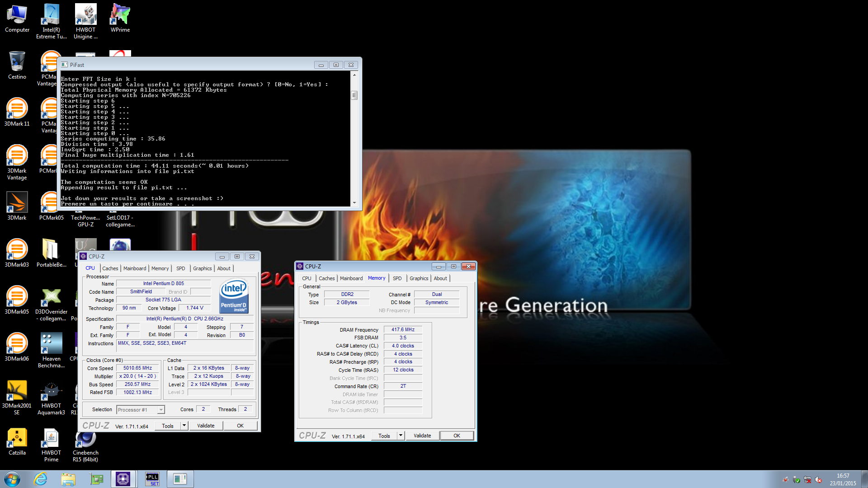This screenshot has height=488, width=868.
Task: Click Validate in left CPU-Z window
Action: pyautogui.click(x=206, y=426)
